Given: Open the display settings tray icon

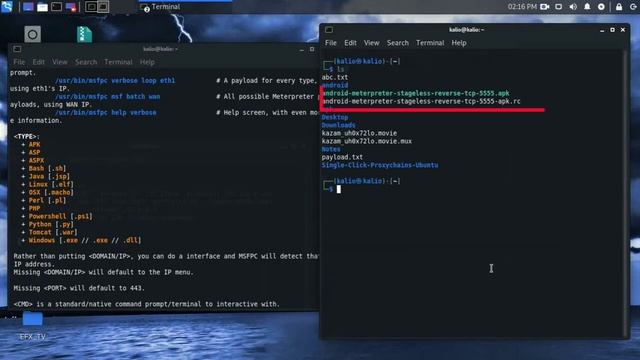Looking at the screenshot, I should coord(559,7).
